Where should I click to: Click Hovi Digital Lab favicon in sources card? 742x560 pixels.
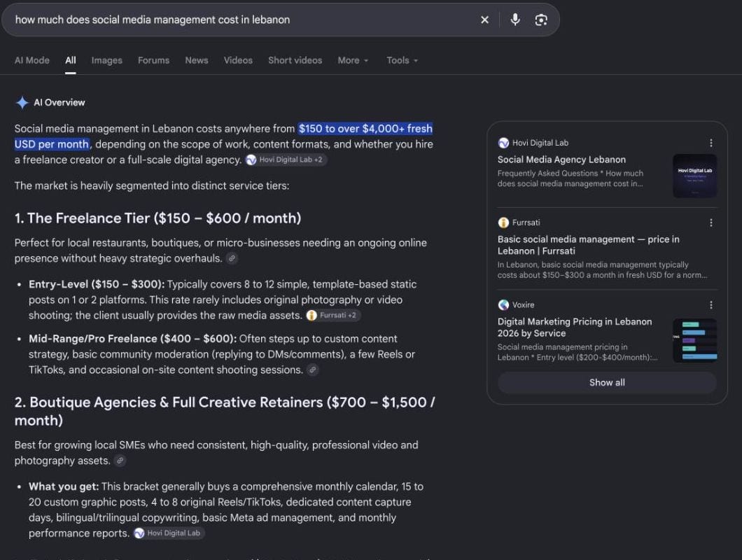(503, 143)
